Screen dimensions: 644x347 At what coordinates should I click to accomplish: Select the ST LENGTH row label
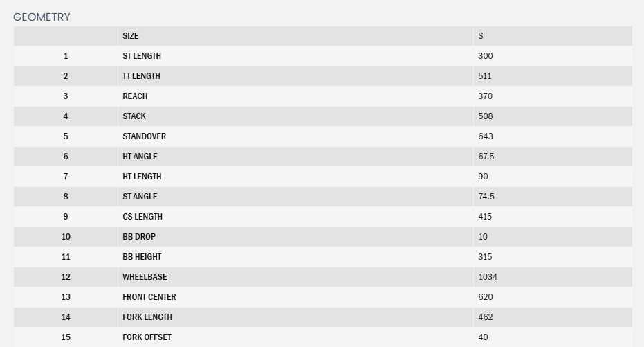(142, 56)
